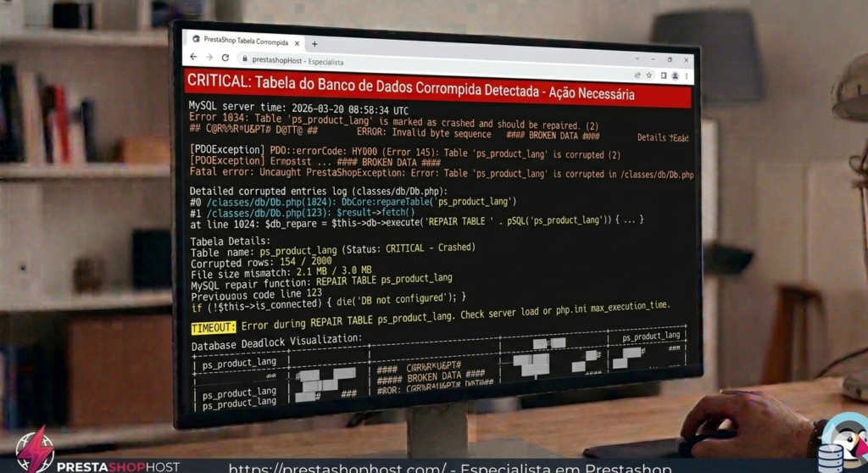Click stack trace '#0 /classes/db/Db.php(1824)'
Image resolution: width=868 pixels, height=473 pixels.
coord(353,202)
